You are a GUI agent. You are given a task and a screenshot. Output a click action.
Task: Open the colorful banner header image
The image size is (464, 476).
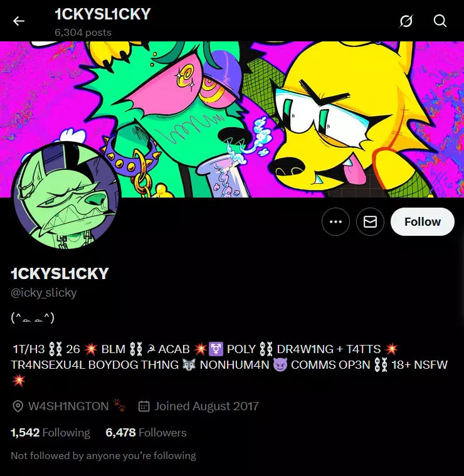(232, 119)
